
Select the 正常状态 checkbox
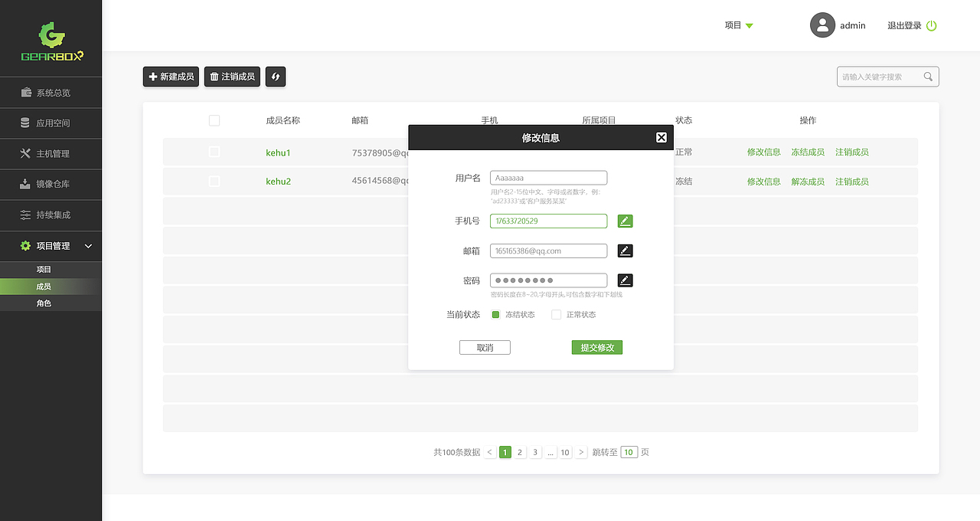pos(557,315)
